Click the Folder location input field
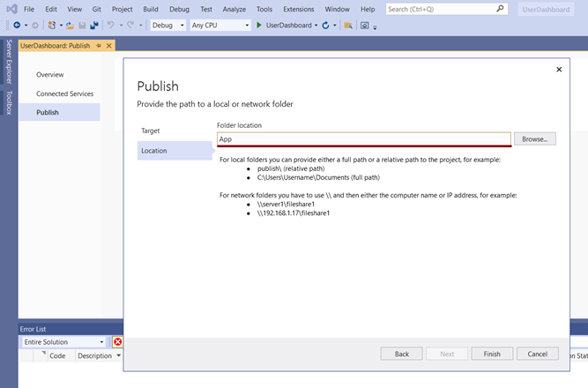 [x=364, y=139]
